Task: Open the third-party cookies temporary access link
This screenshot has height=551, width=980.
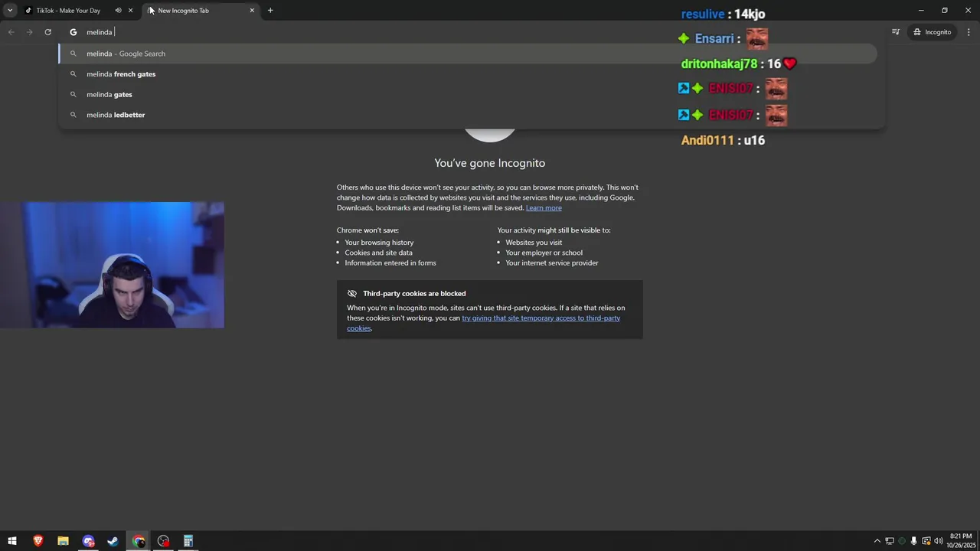Action: point(483,323)
